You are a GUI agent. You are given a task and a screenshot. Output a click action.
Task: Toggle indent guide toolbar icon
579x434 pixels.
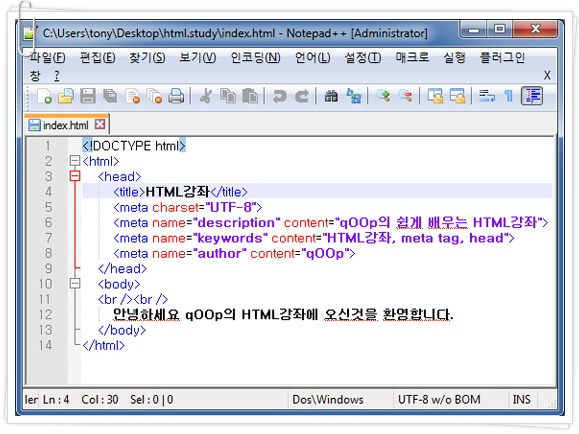532,96
